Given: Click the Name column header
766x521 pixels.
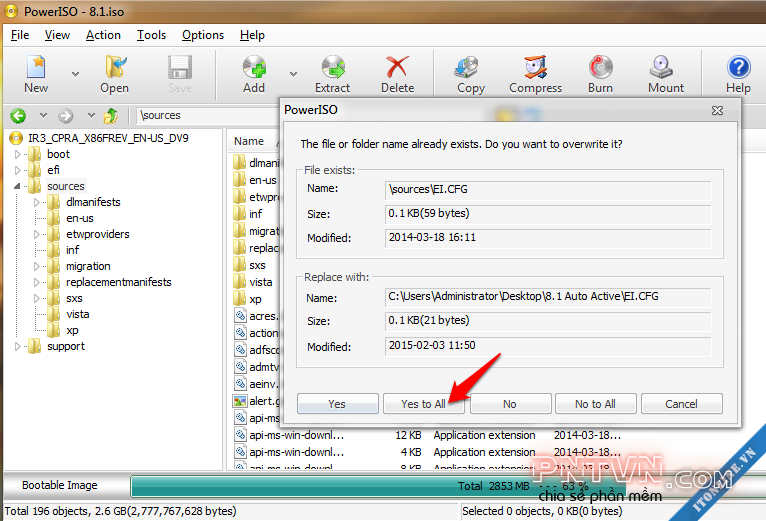Looking at the screenshot, I should pos(249,141).
